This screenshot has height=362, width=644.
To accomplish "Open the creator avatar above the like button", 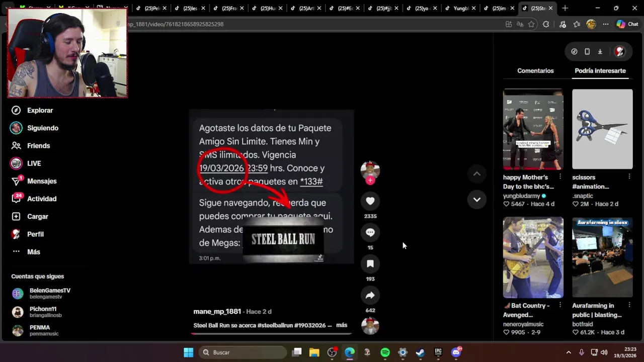I will [370, 170].
